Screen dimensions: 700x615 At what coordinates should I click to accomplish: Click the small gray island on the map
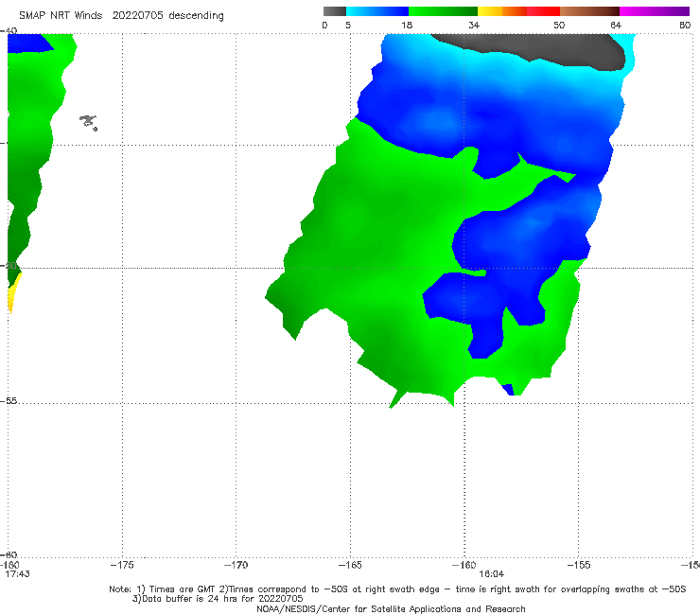pos(88,122)
